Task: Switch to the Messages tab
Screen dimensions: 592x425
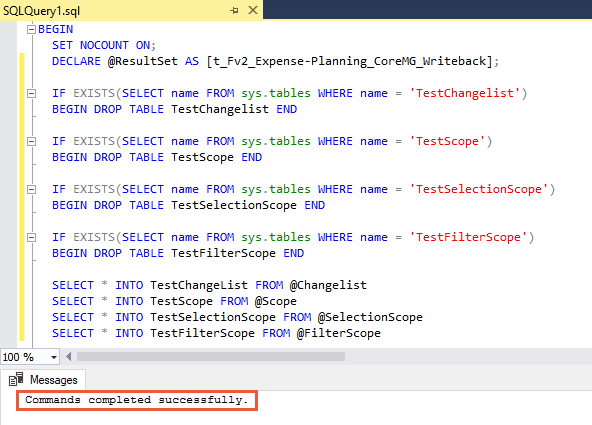Action: point(43,380)
